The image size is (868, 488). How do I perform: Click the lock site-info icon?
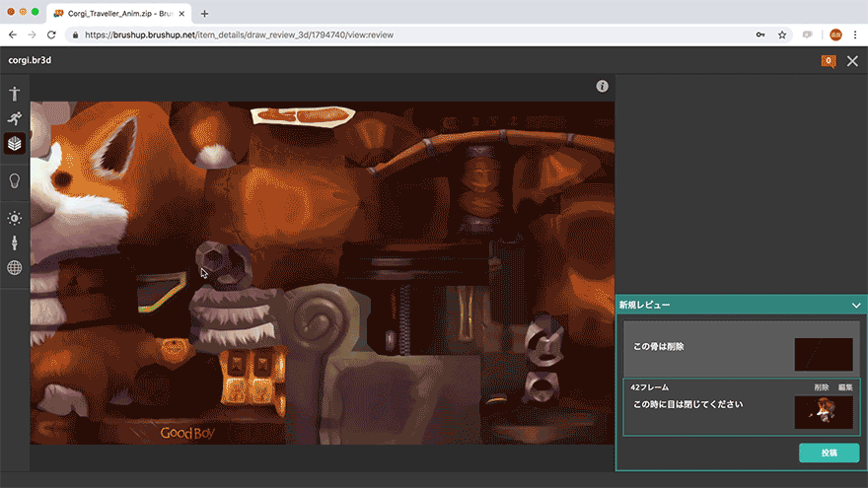click(x=75, y=35)
